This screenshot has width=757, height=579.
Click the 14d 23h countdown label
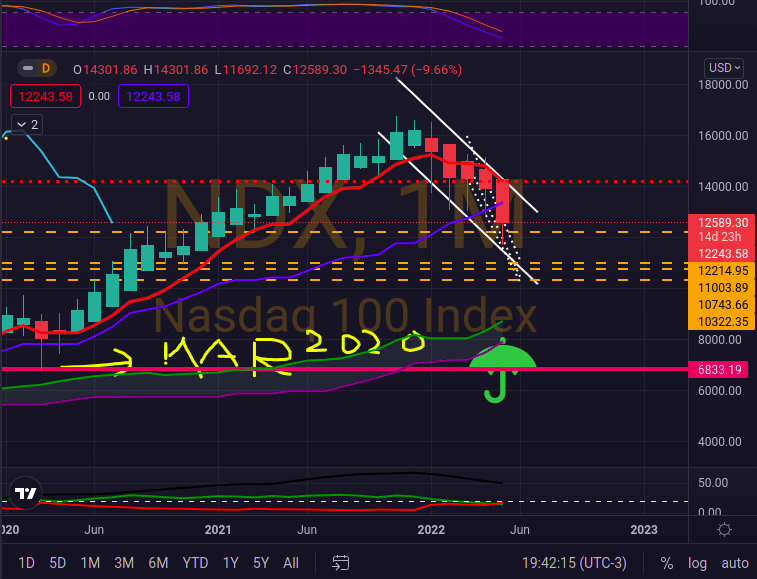click(719, 237)
